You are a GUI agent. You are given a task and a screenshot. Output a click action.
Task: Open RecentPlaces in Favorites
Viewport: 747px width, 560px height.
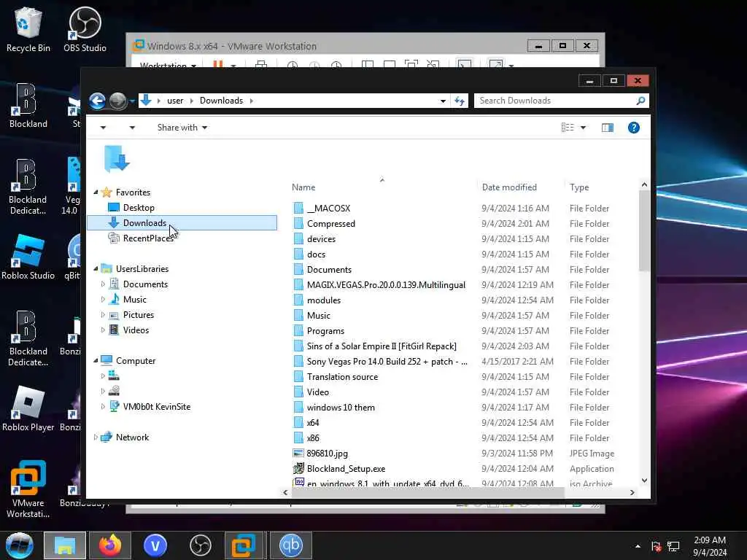pos(148,238)
